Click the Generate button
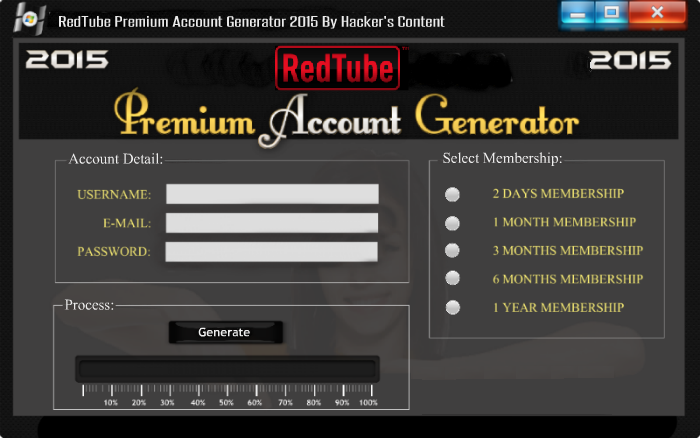The height and width of the screenshot is (438, 700). click(225, 332)
